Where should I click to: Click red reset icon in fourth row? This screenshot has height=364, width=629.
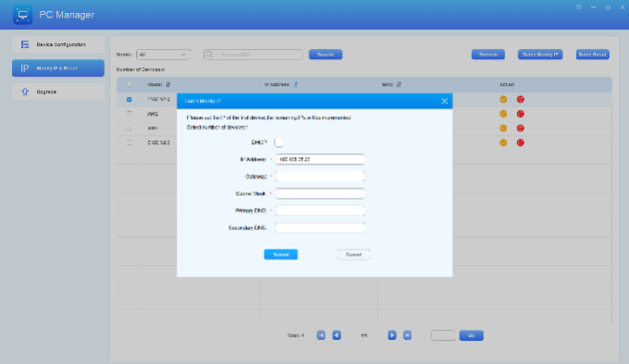[520, 142]
